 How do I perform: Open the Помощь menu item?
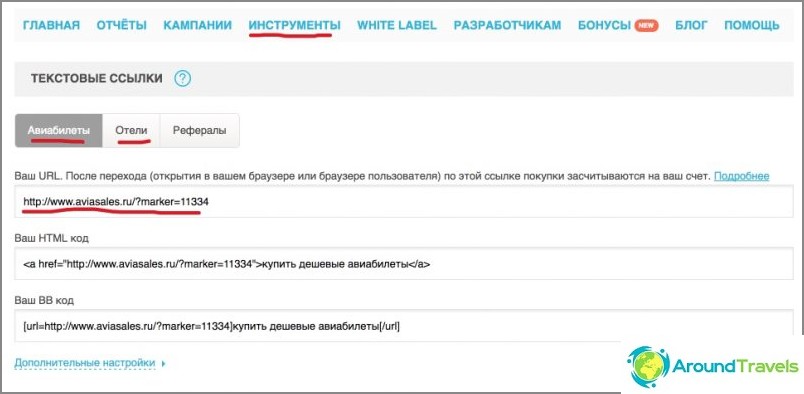pyautogui.click(x=752, y=25)
